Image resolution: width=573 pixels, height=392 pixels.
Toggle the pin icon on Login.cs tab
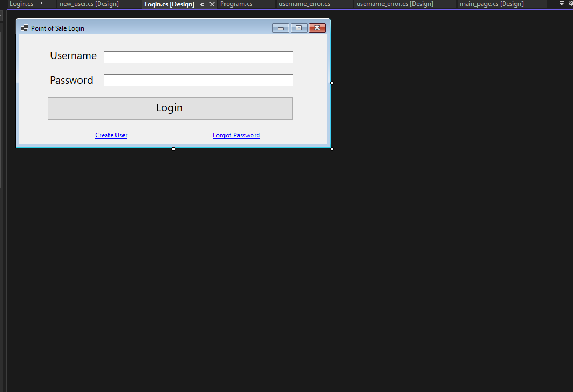tap(41, 4)
